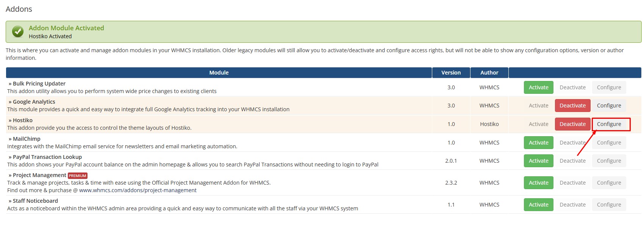Activate the Project Management addon
The image size is (644, 230).
(538, 183)
